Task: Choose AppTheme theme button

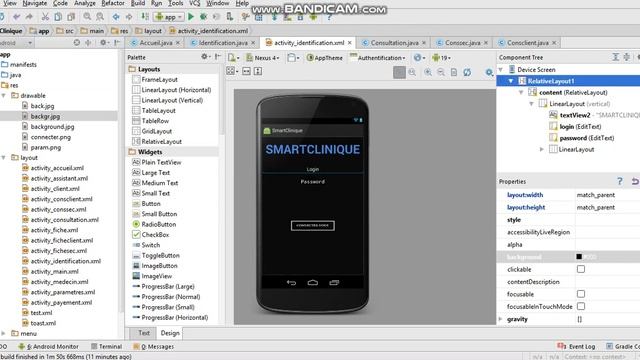Action: point(324,58)
